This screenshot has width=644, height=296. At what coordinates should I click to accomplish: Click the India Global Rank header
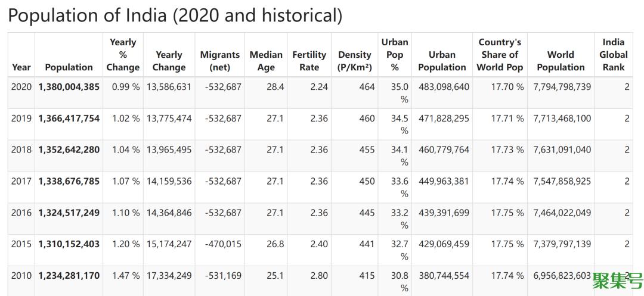click(613, 55)
